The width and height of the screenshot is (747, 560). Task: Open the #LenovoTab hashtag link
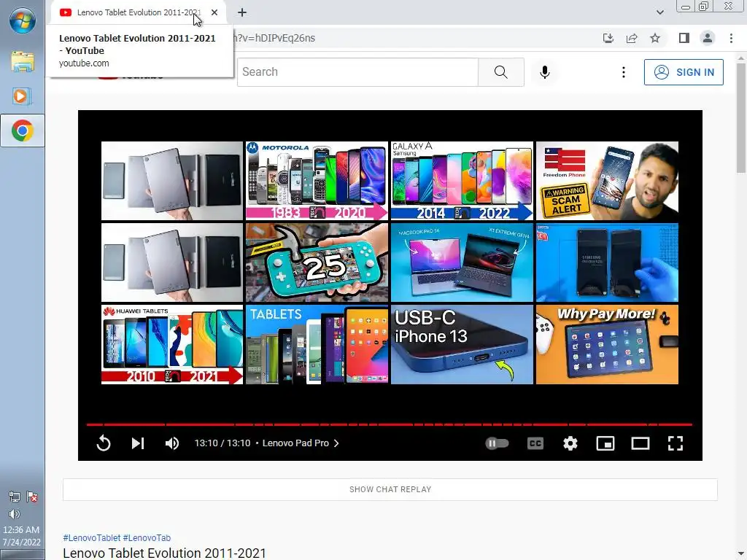coord(147,537)
